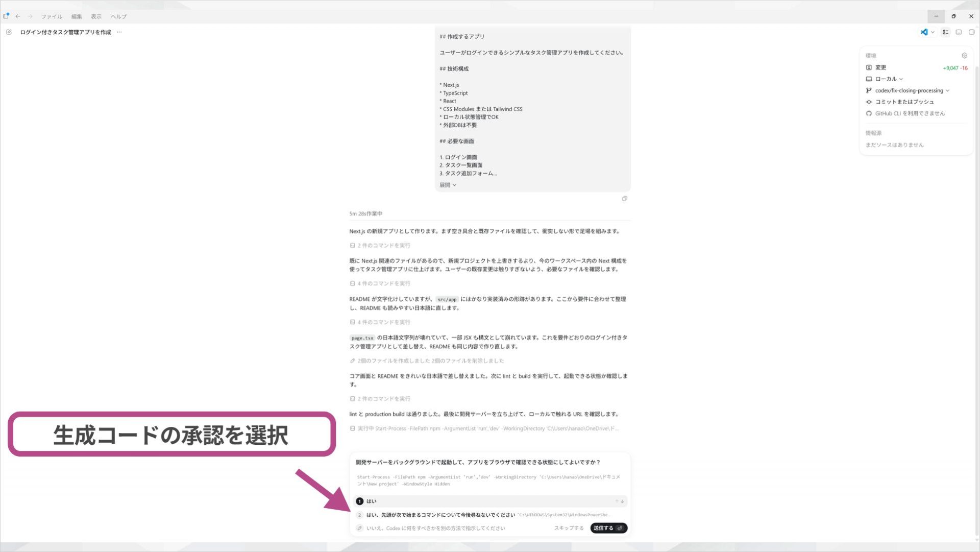Expand the ローカル dropdown
980x552 pixels.
pyautogui.click(x=889, y=79)
